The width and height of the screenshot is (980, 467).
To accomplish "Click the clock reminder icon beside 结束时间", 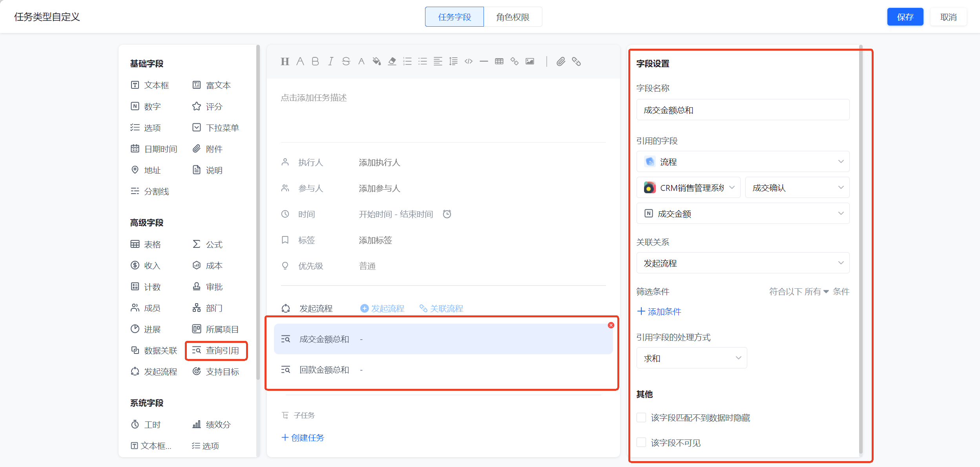I will [x=447, y=214].
